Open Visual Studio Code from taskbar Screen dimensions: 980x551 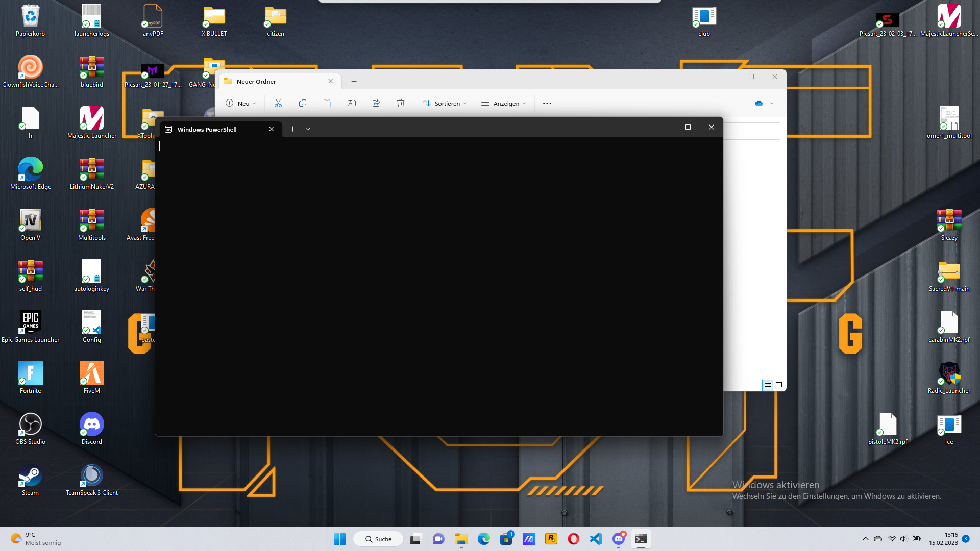[x=596, y=539]
